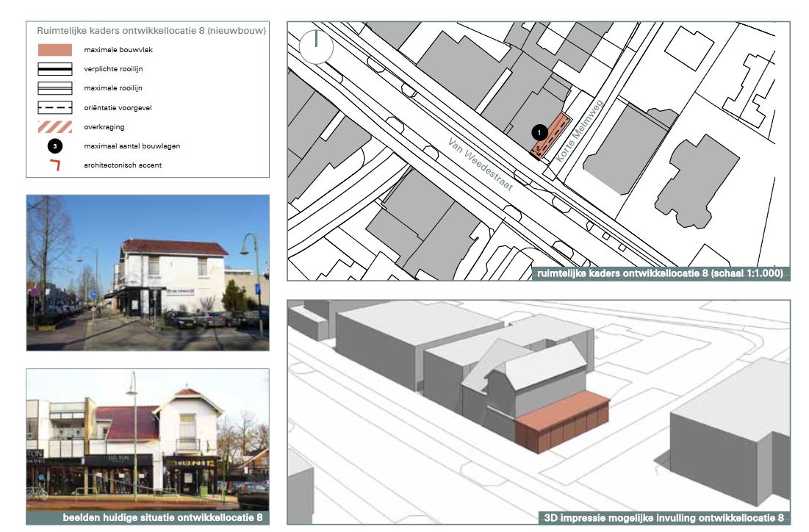This screenshot has height=532, width=809.
Task: Click the 'beelden huidige situatie' caption
Action: 148,517
